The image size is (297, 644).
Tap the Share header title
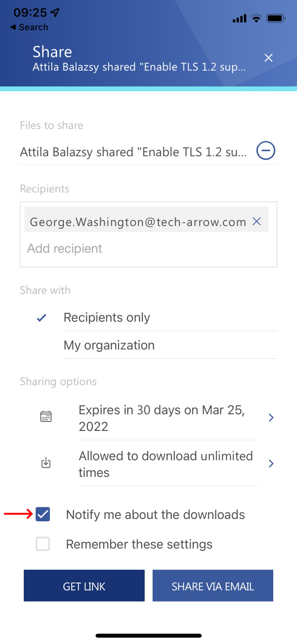pos(52,52)
